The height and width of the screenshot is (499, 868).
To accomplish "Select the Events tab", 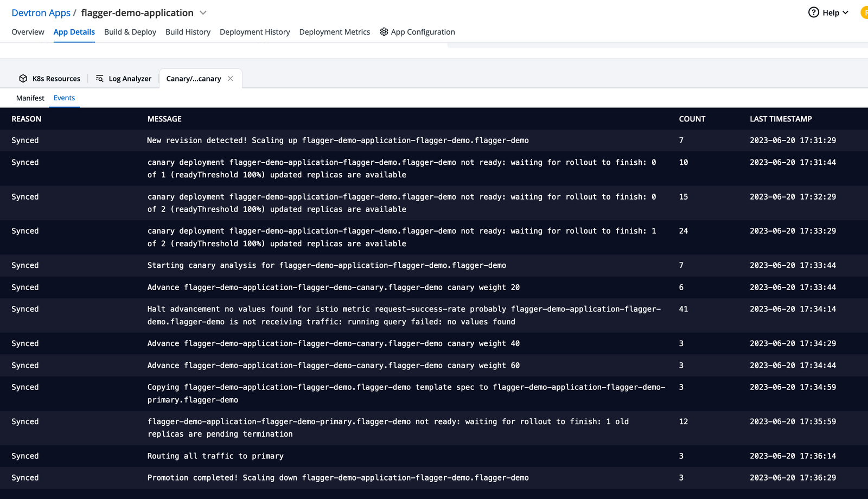I will [x=64, y=98].
